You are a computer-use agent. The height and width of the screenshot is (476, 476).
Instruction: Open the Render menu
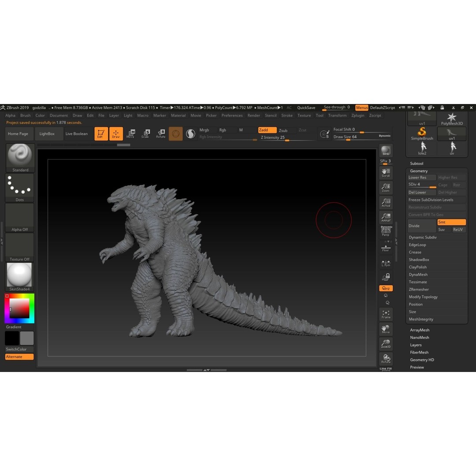pyautogui.click(x=253, y=115)
